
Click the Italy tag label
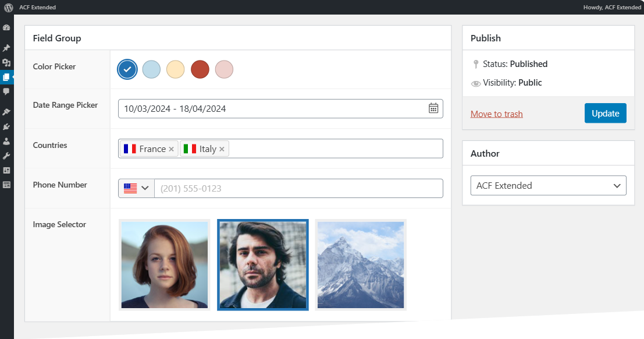click(208, 149)
